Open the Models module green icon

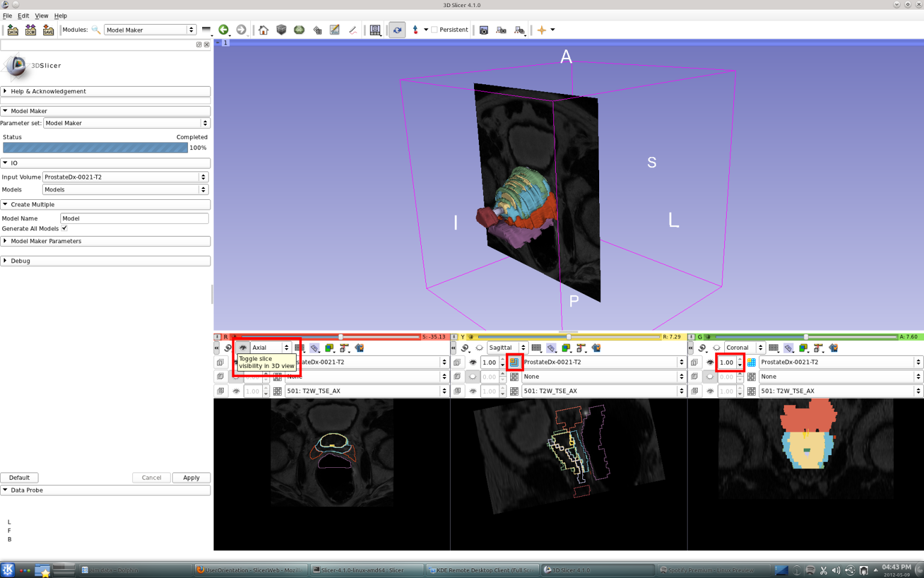[299, 30]
